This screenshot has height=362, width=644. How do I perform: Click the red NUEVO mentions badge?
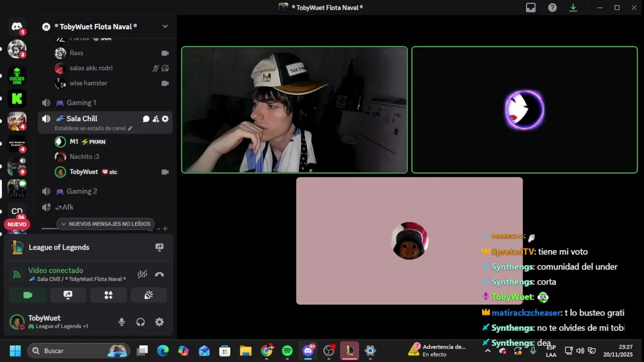17,224
